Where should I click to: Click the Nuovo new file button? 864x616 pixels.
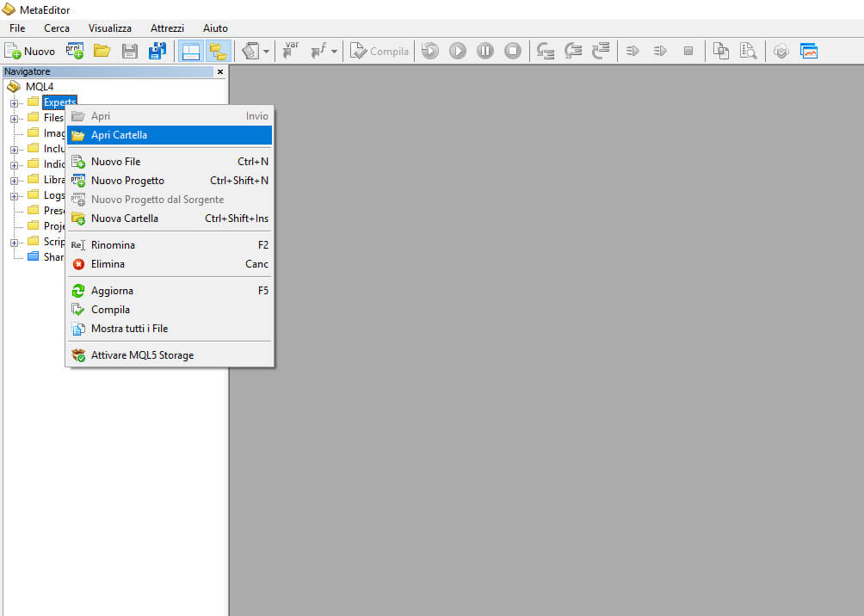(30, 52)
